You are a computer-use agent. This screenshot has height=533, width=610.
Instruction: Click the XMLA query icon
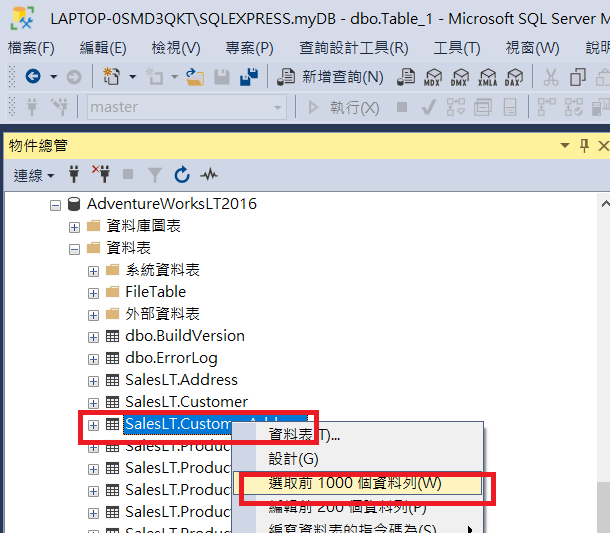pos(487,77)
